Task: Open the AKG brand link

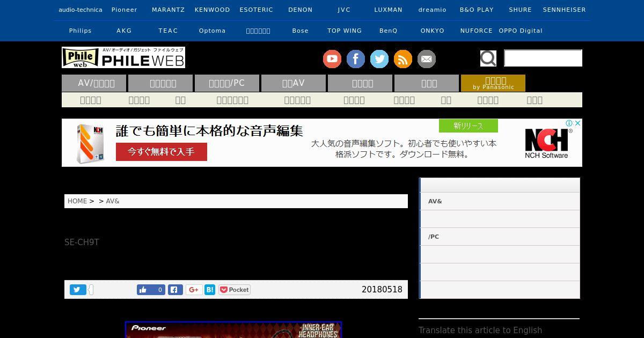Action: (124, 31)
